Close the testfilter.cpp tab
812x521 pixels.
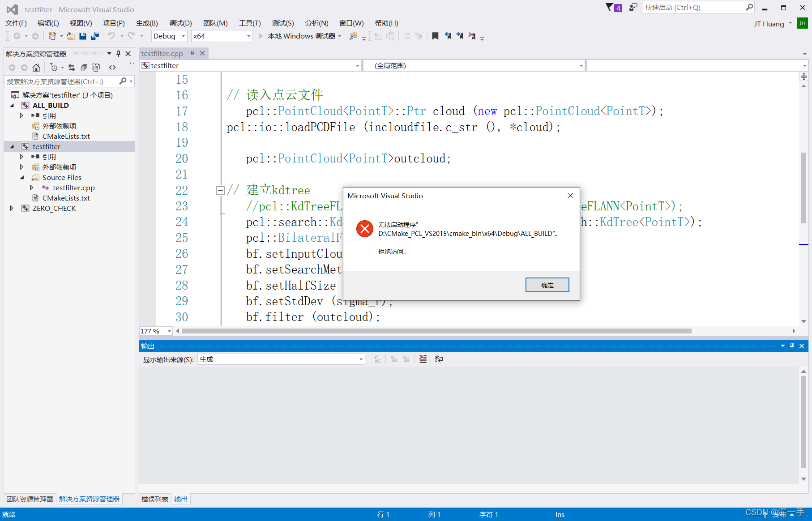pos(202,53)
